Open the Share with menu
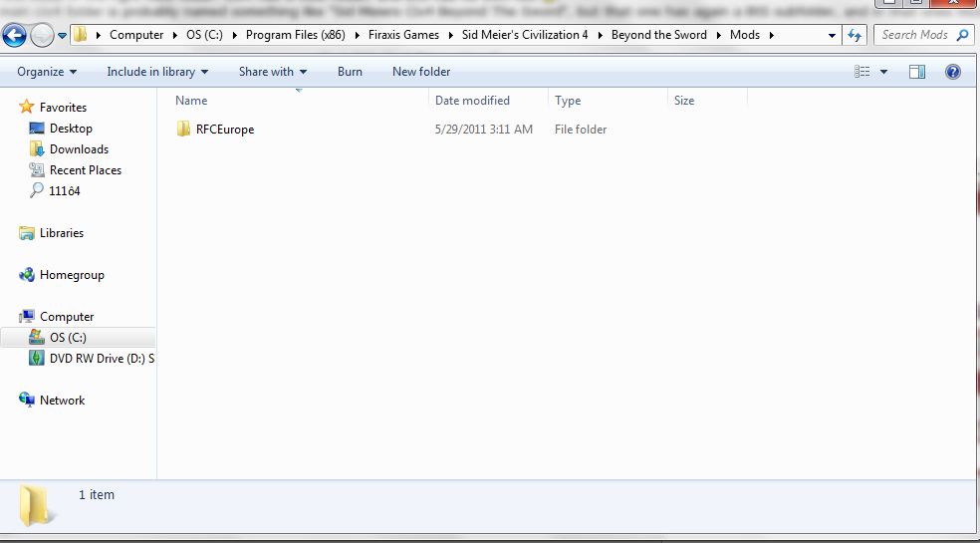Viewport: 980px width, 543px height. click(273, 72)
